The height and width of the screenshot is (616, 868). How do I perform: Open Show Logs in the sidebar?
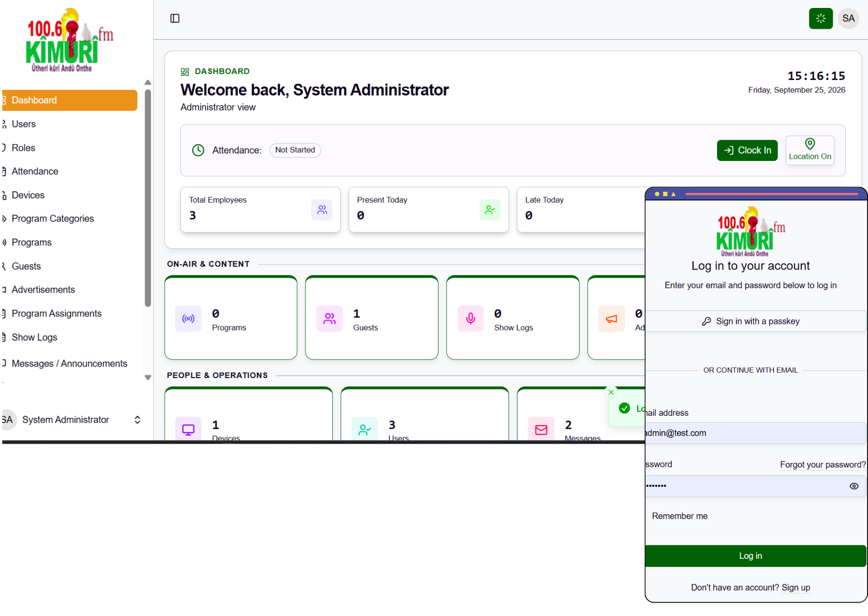click(70, 337)
